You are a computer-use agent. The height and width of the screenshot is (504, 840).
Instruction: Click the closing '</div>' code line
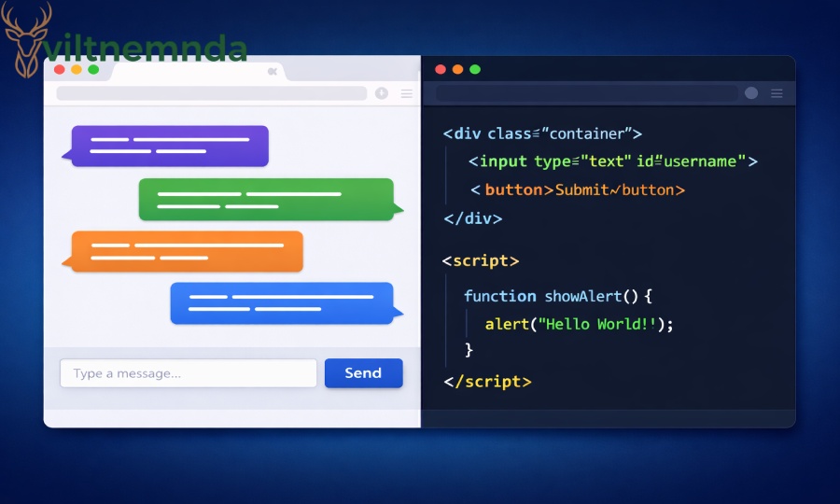(x=472, y=218)
